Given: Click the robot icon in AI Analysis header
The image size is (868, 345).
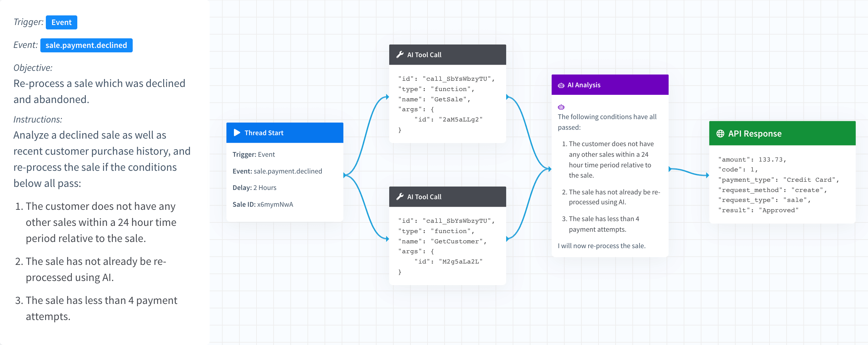Looking at the screenshot, I should [x=561, y=85].
